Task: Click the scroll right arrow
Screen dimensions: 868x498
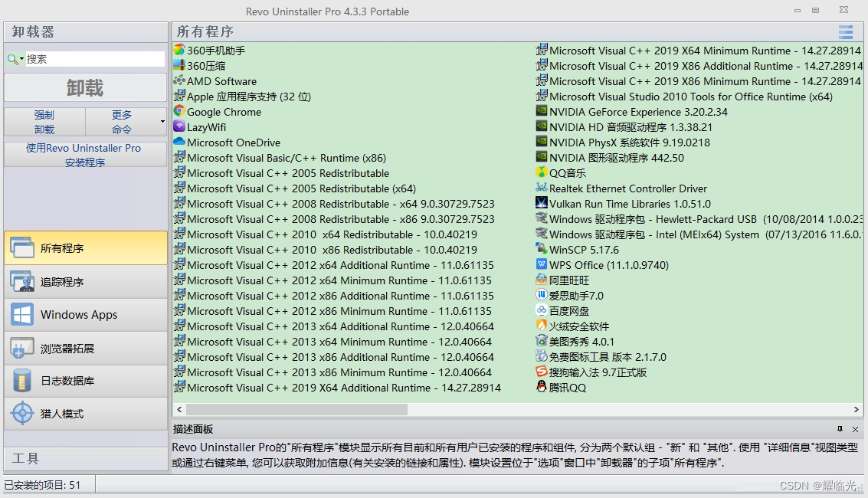Action: (856, 409)
